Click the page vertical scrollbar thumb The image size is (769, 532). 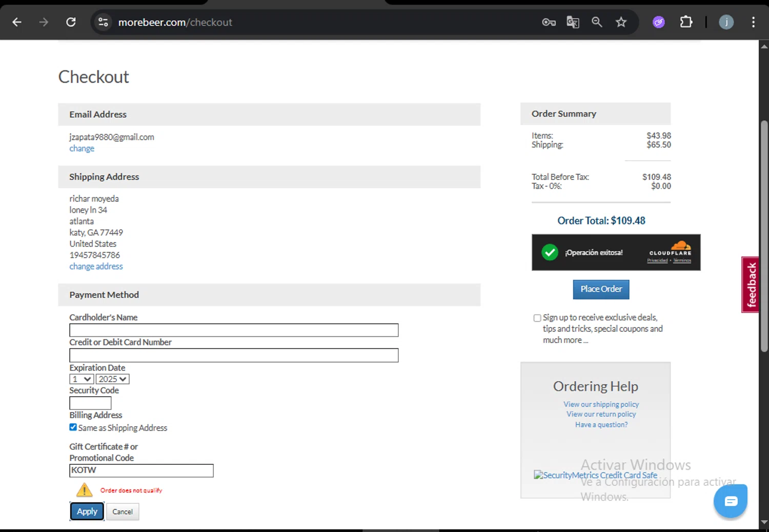pyautogui.click(x=764, y=236)
